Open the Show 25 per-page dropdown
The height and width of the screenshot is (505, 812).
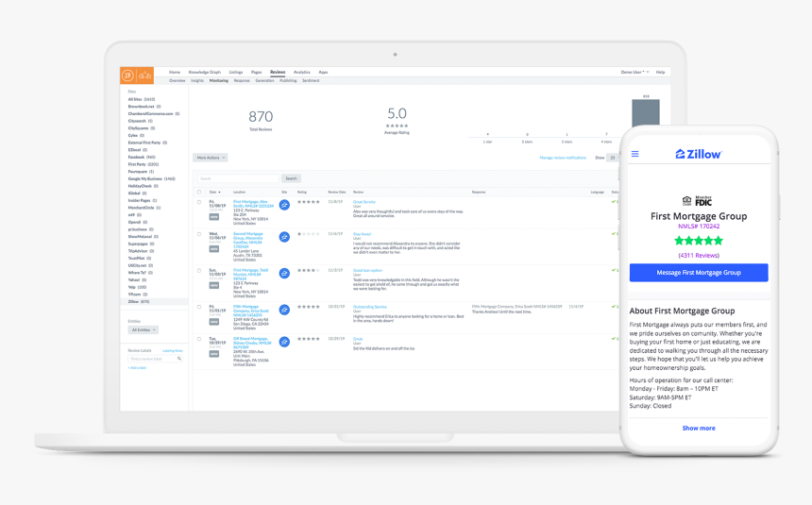pos(614,158)
